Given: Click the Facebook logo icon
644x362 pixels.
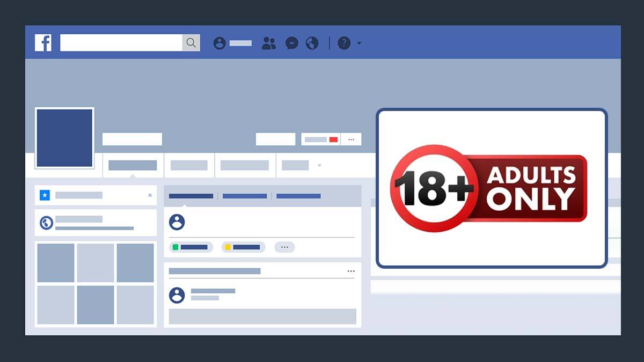Looking at the screenshot, I should point(43,43).
